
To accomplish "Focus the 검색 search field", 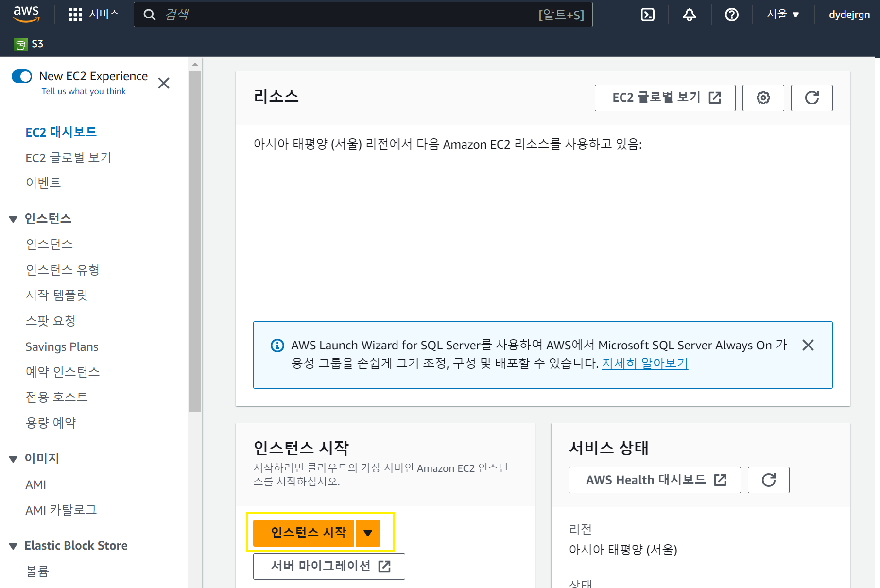I will (x=363, y=15).
